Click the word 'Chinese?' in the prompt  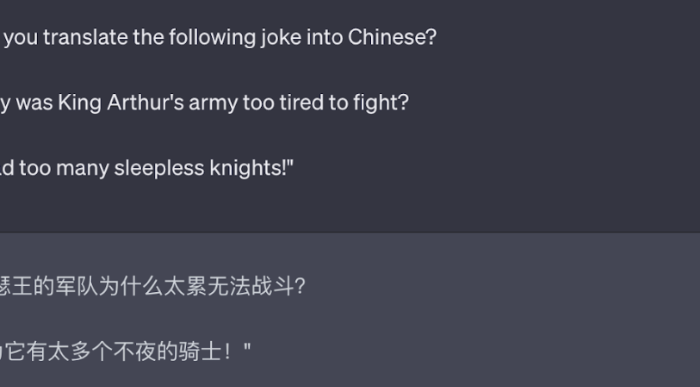392,37
